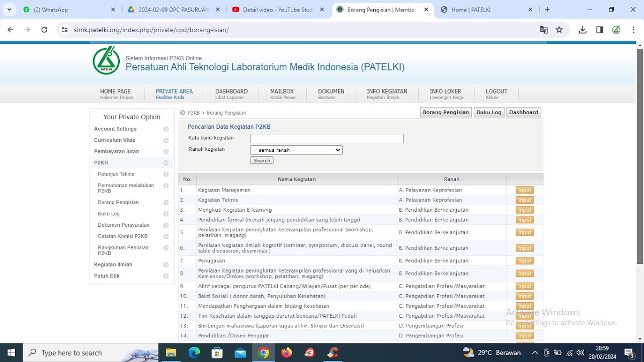This screenshot has width=644, height=362.
Task: Click P2KB breadcrumb link
Action: (194, 113)
